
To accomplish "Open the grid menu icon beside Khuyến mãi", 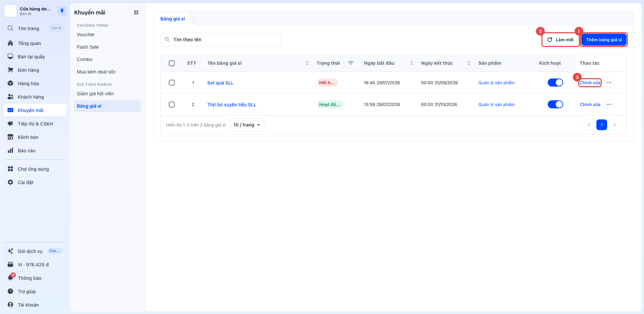I will (136, 12).
